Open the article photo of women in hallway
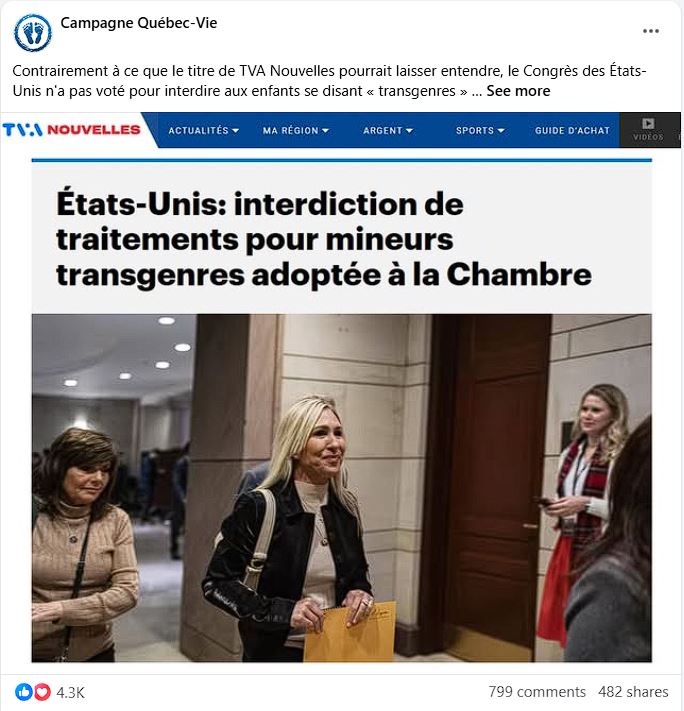 [342, 488]
